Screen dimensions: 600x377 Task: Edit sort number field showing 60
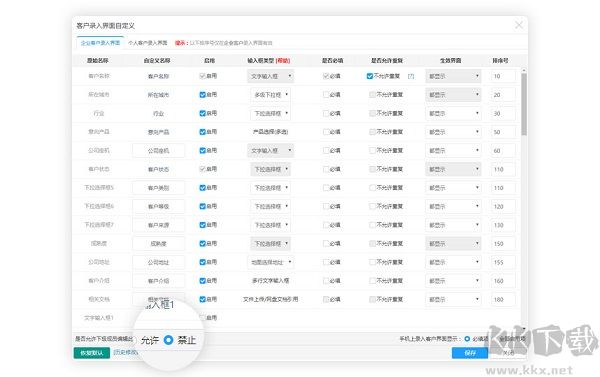click(x=503, y=150)
